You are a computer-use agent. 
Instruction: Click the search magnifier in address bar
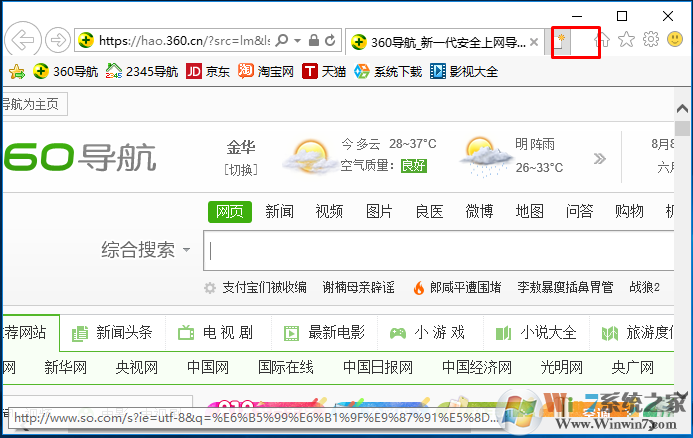282,41
